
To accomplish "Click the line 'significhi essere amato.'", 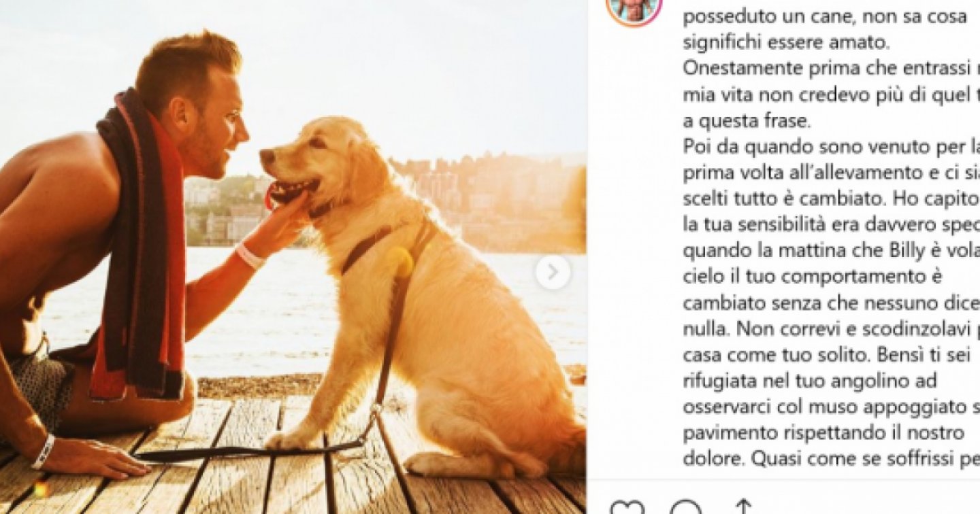I will point(786,44).
